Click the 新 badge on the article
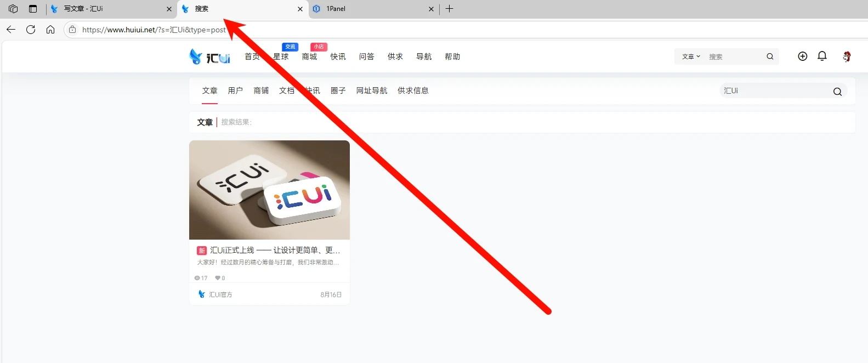Image resolution: width=868 pixels, height=363 pixels. pyautogui.click(x=202, y=251)
